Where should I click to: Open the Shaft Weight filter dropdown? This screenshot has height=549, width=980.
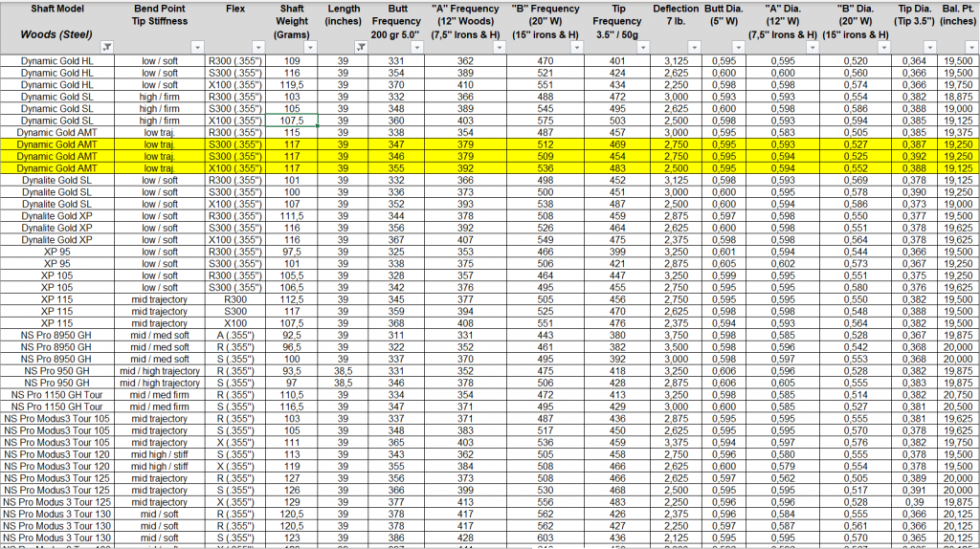point(310,48)
